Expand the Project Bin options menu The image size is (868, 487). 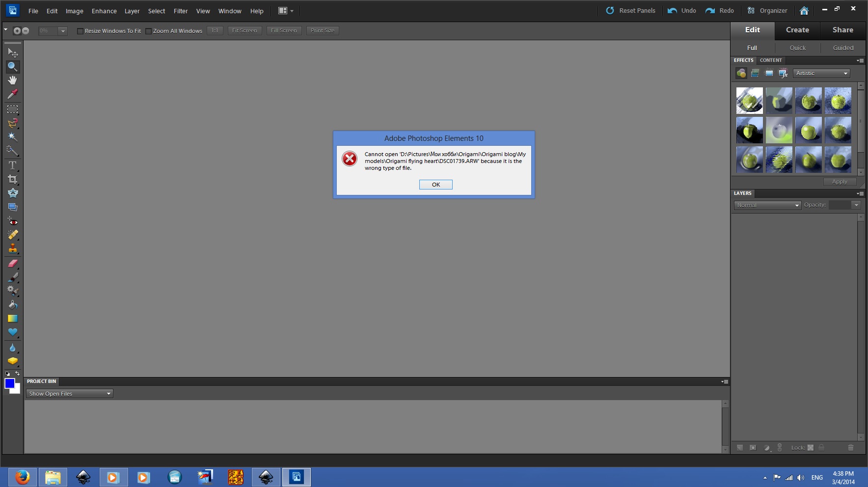(x=725, y=381)
